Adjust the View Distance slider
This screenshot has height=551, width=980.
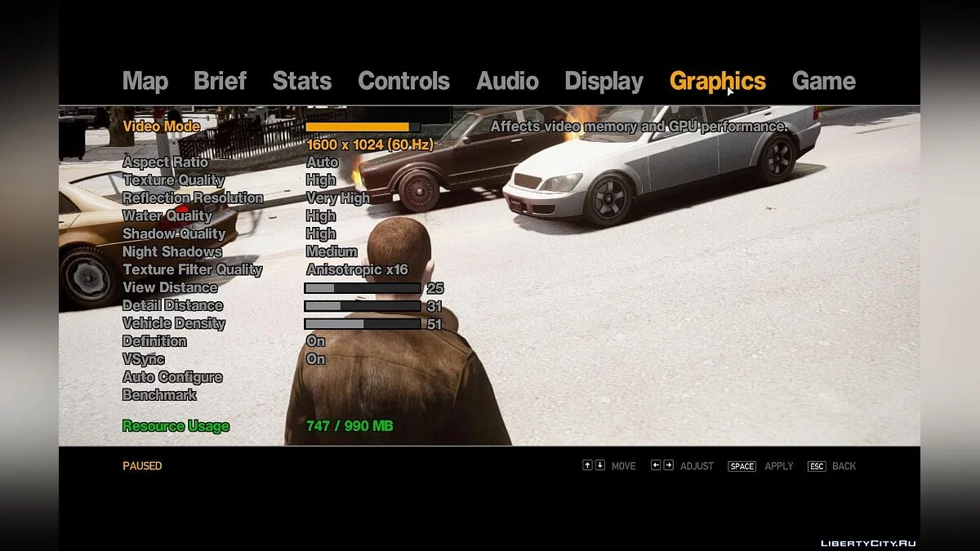tap(363, 288)
